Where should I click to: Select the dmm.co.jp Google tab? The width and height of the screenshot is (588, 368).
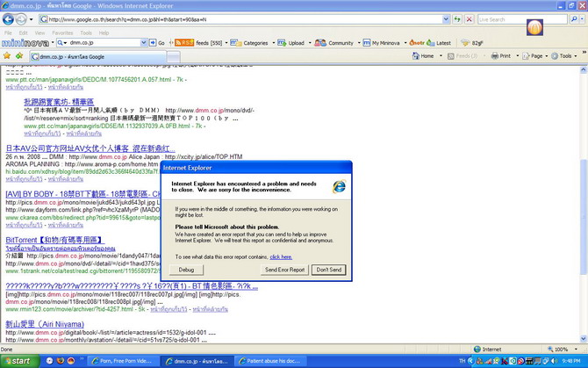(98, 56)
